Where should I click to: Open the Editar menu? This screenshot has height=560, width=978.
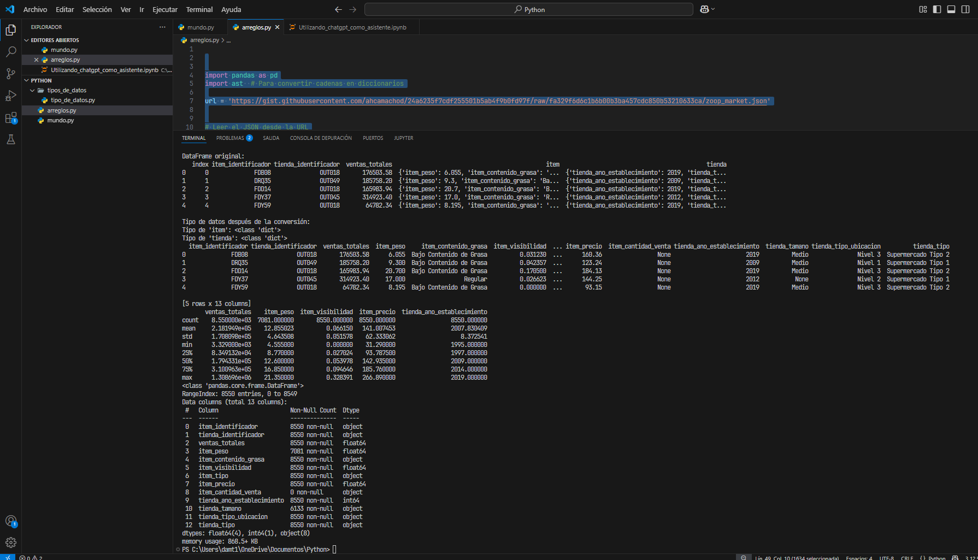pos(64,9)
